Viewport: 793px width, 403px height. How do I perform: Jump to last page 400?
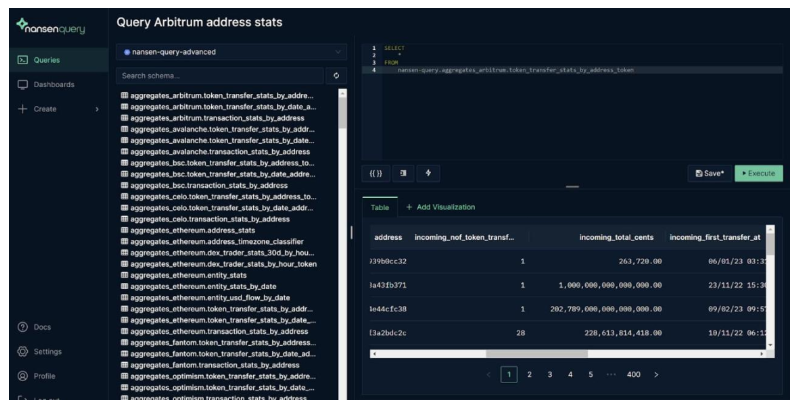(x=633, y=375)
